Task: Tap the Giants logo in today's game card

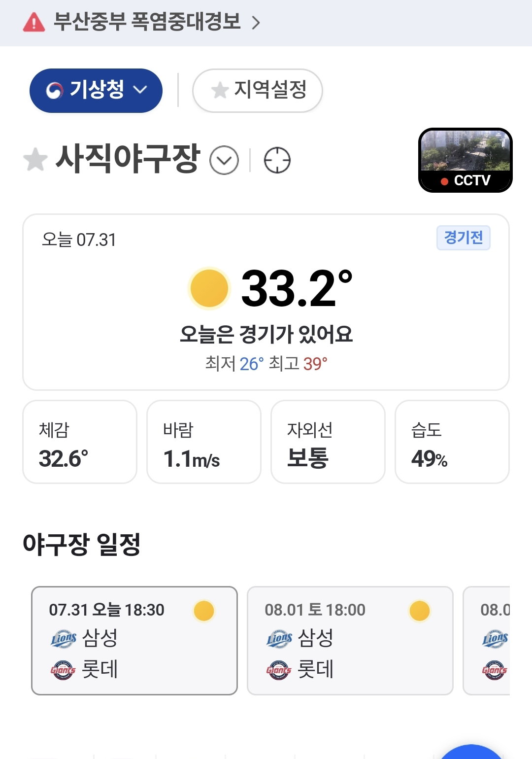Action: (63, 670)
